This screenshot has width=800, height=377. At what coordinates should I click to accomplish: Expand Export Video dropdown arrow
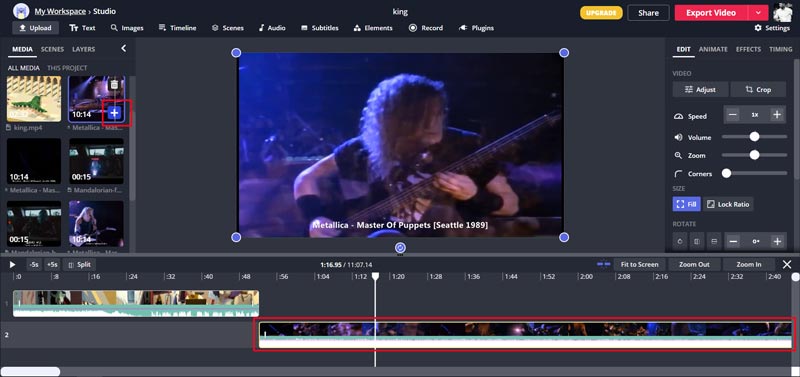tap(758, 13)
